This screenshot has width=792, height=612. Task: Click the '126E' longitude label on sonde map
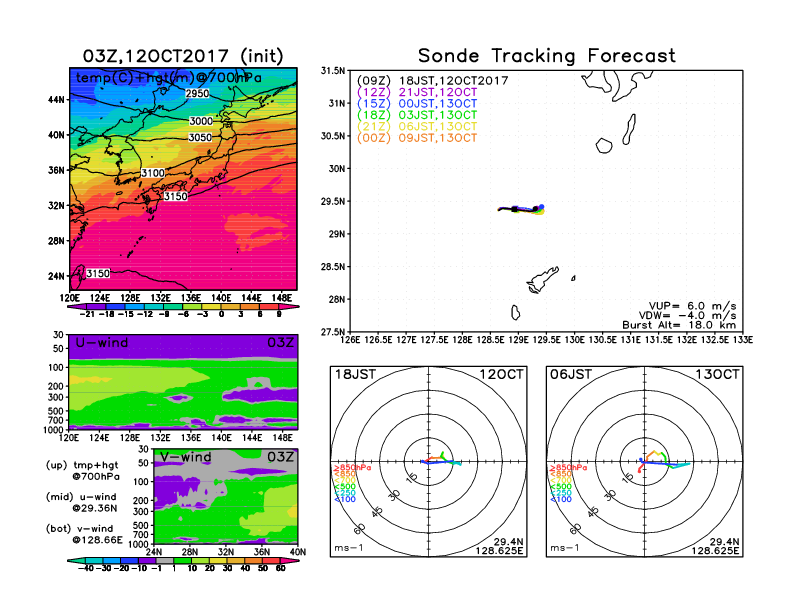[x=350, y=340]
